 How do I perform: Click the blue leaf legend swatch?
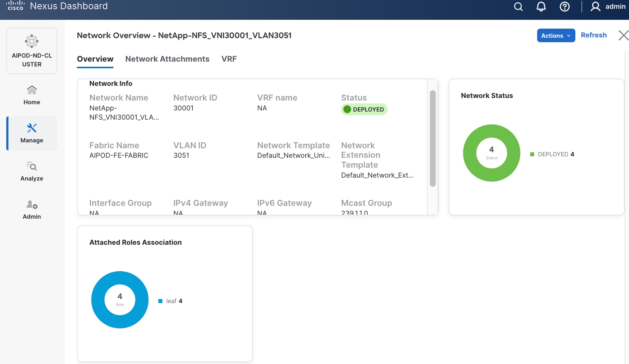pos(160,301)
